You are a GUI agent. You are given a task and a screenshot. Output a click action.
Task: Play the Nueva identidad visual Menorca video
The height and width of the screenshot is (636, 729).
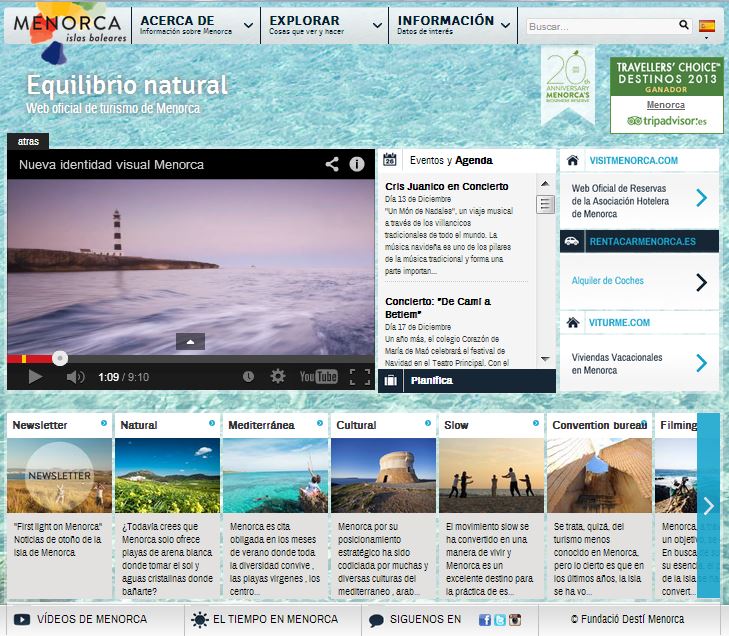pyautogui.click(x=35, y=377)
